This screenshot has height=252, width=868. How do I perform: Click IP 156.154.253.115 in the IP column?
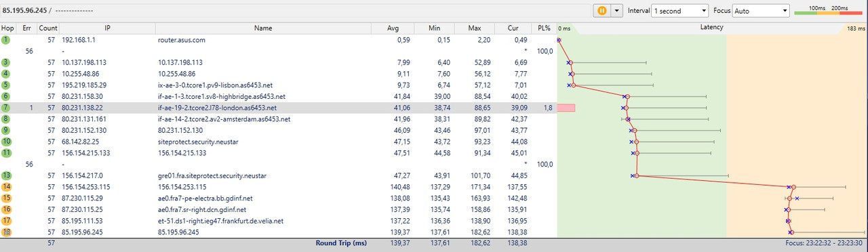pyautogui.click(x=86, y=186)
